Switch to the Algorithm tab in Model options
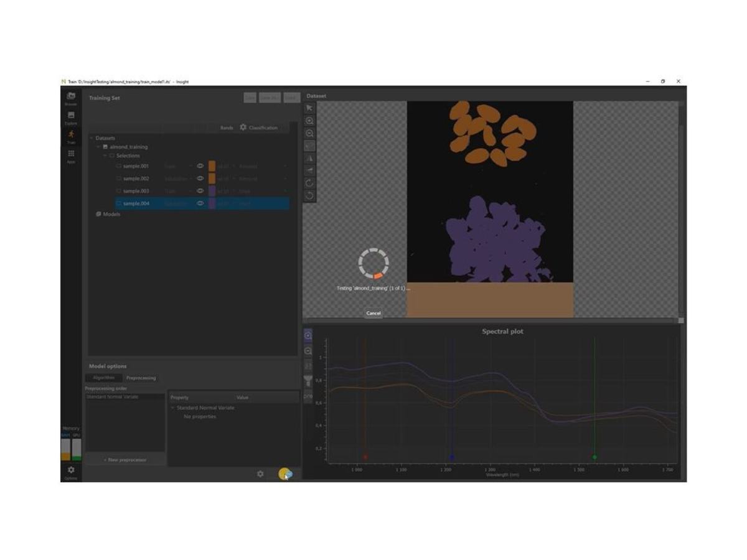 (x=104, y=378)
